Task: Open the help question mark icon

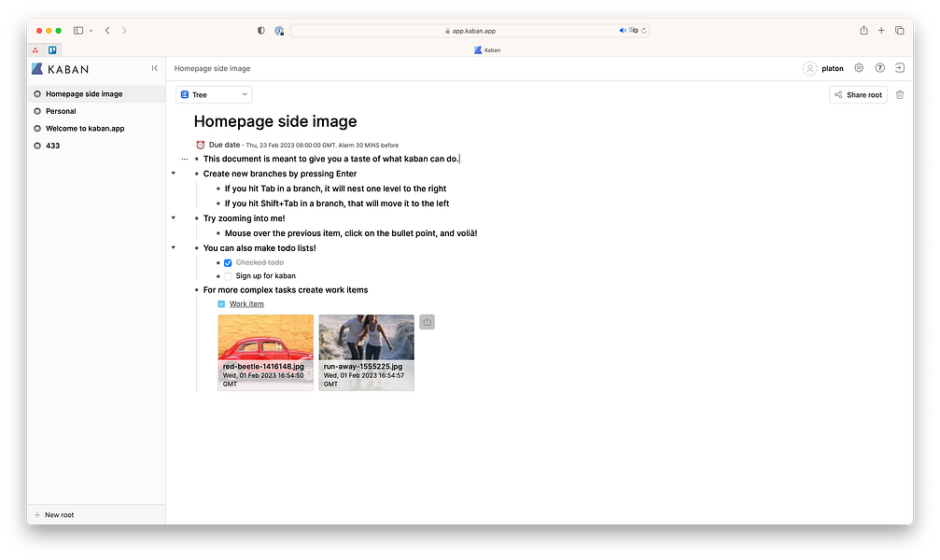Action: tap(879, 68)
